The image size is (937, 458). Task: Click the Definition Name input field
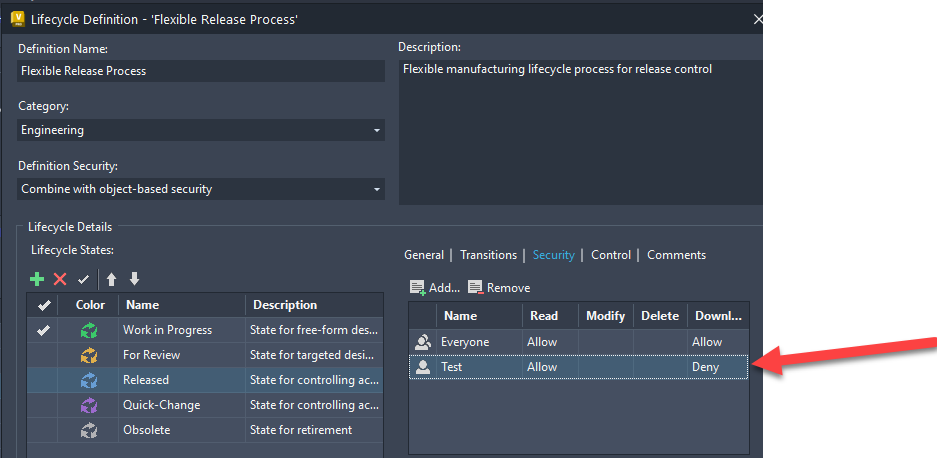click(201, 71)
